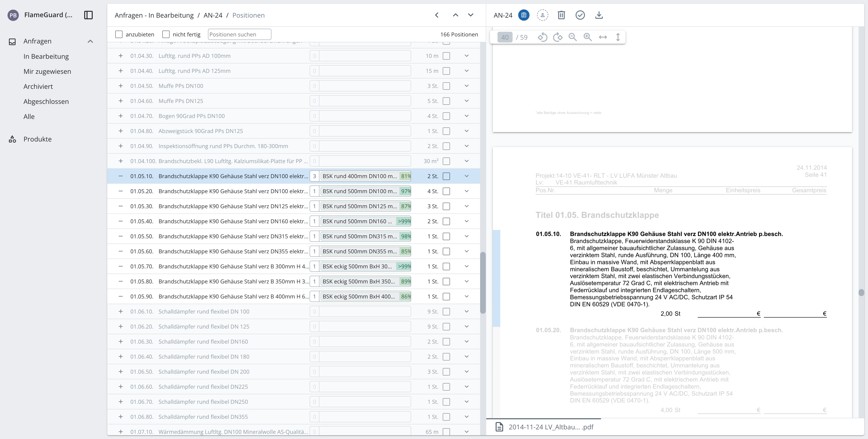868x439 pixels.
Task: Expand details of position 01.04.40.
Action: pyautogui.click(x=467, y=71)
